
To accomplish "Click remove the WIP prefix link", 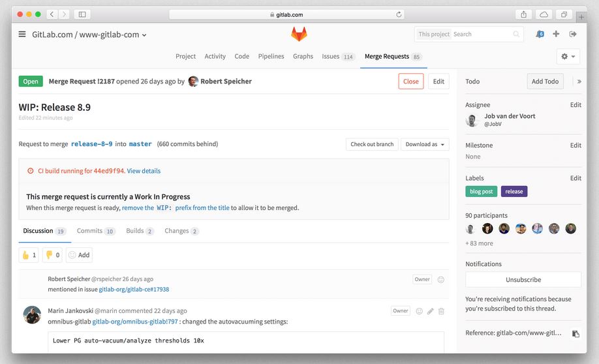I will [176, 208].
